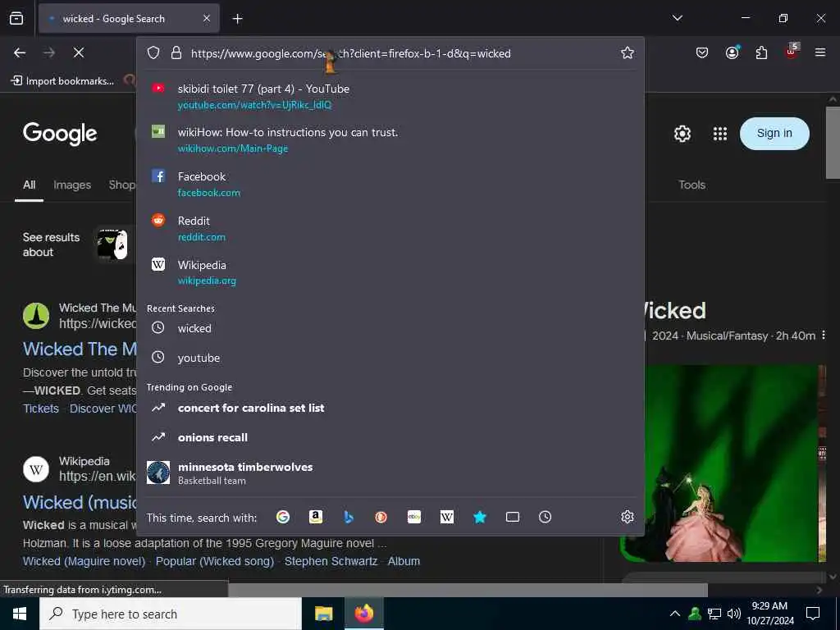Open Firefox View icon at top-left
This screenshot has width=840, height=630.
click(16, 19)
